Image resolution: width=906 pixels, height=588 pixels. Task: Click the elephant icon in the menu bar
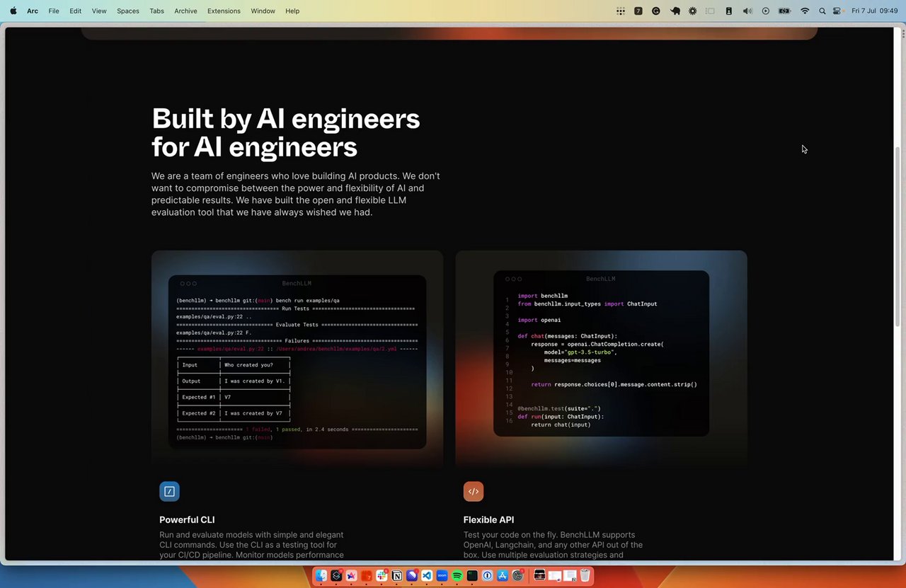click(675, 11)
